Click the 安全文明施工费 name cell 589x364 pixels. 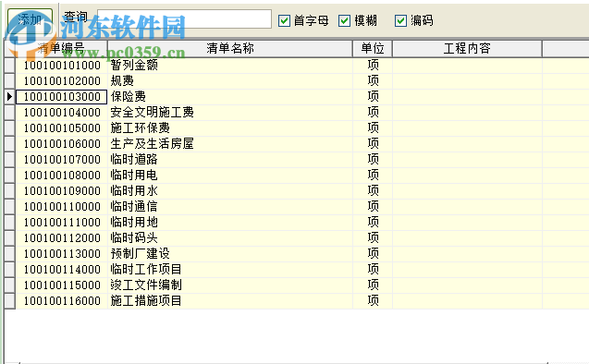230,113
